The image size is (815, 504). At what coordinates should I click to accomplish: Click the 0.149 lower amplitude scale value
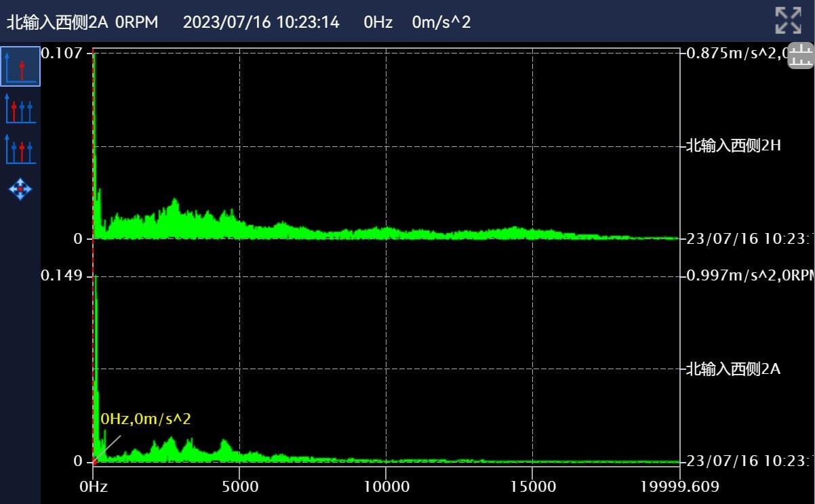point(61,275)
